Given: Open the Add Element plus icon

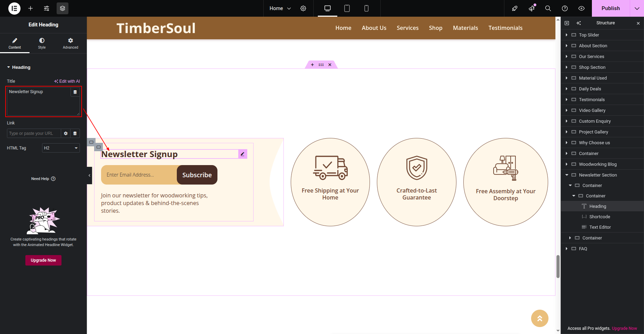Looking at the screenshot, I should click(31, 8).
